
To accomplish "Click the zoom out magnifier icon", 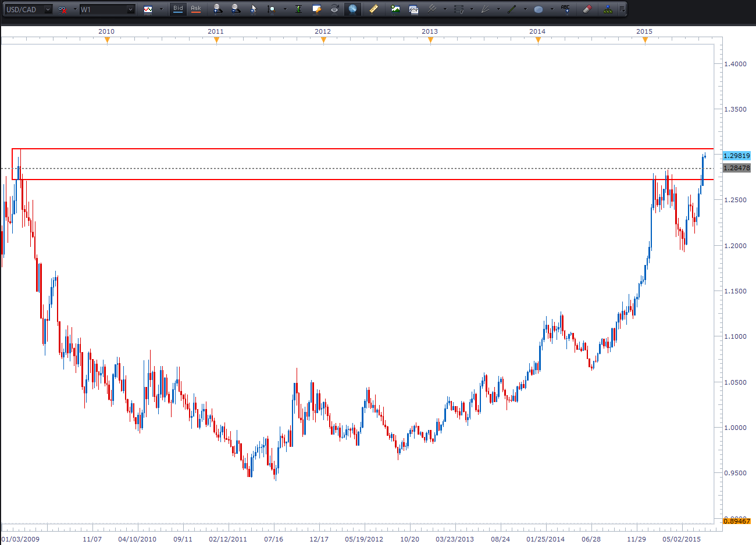I will point(236,9).
